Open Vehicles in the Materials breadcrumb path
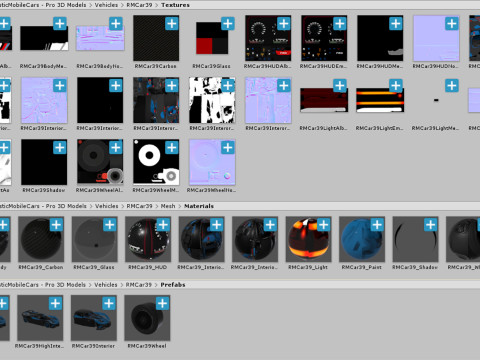Viewport: 480px width, 360px height. [x=107, y=206]
